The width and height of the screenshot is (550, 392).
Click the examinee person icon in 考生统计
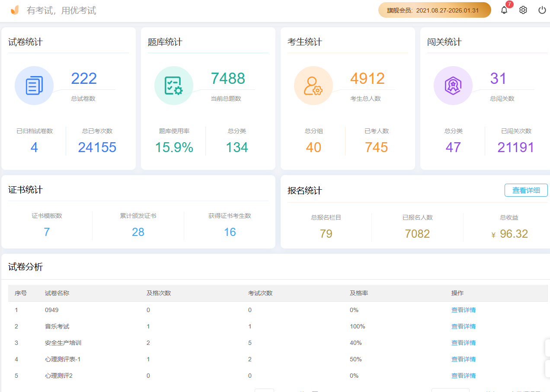click(x=313, y=85)
